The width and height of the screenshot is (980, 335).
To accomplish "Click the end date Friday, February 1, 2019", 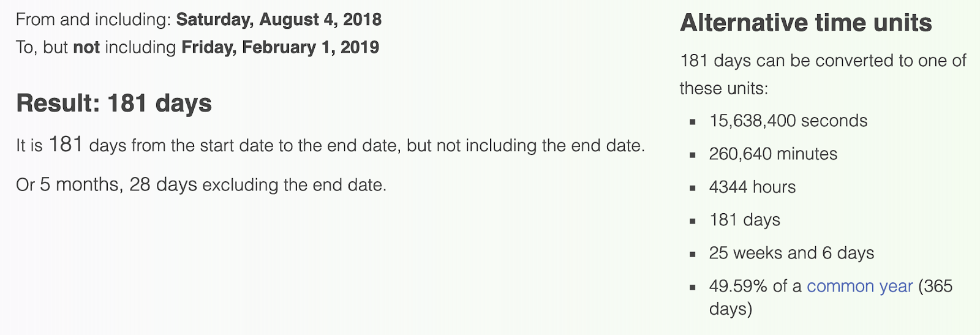I will pos(281,48).
